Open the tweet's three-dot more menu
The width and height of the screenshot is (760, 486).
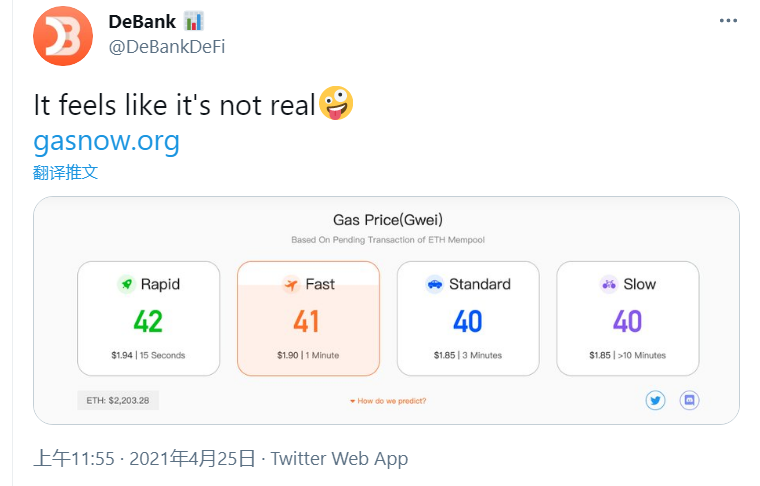pos(729,21)
